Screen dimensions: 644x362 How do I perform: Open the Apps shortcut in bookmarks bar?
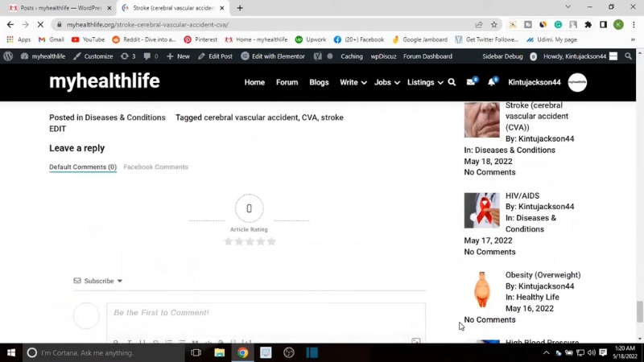tap(19, 39)
